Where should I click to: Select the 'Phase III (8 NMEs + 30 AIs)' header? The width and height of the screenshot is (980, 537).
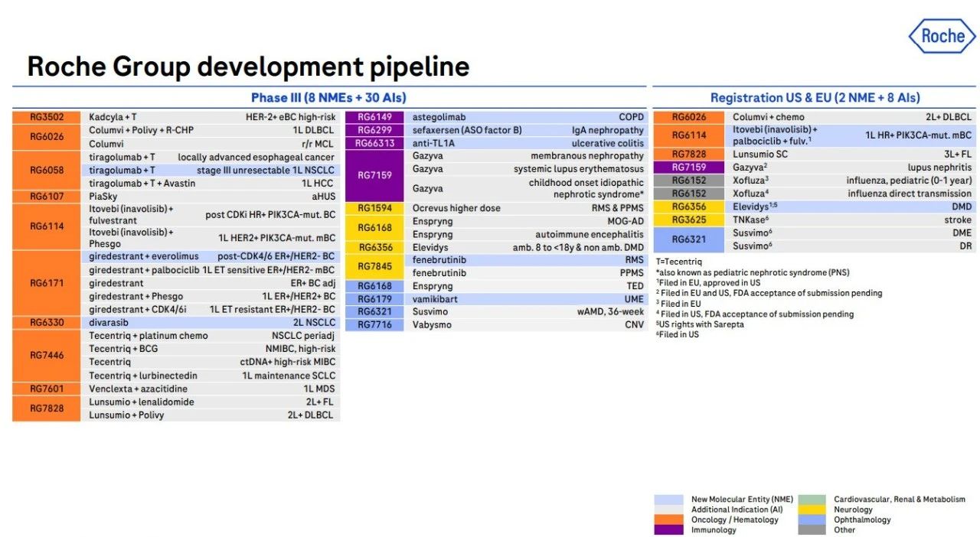[328, 98]
